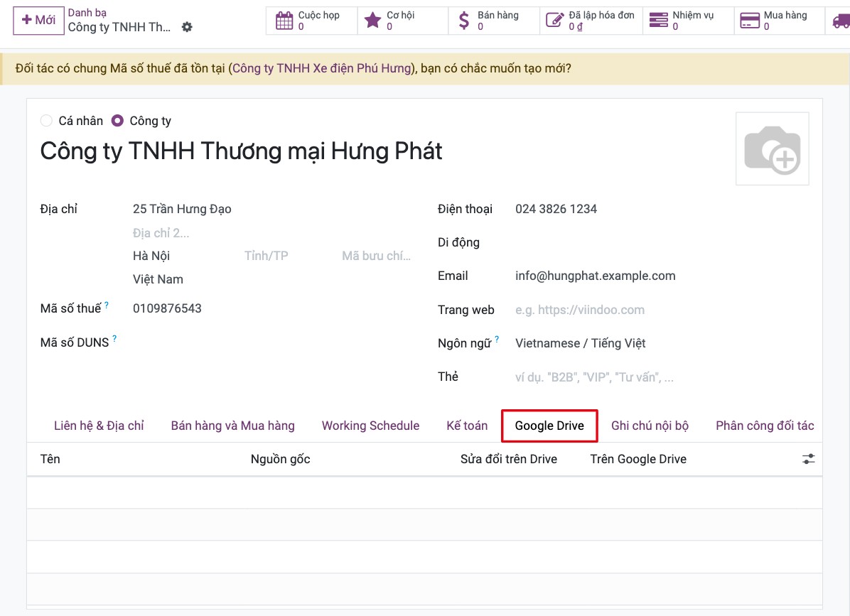Sort by the Sửa đổi trên Drive column
The width and height of the screenshot is (850, 616).
(x=509, y=460)
